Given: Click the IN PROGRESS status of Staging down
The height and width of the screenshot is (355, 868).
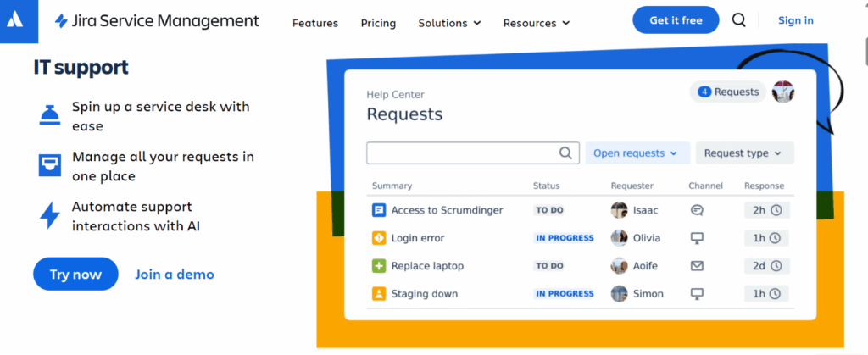Looking at the screenshot, I should (564, 294).
